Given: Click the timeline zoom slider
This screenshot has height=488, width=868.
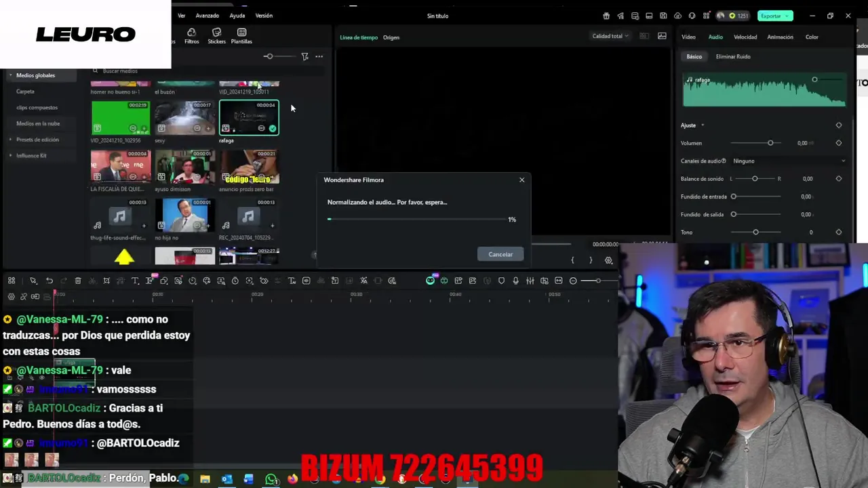Looking at the screenshot, I should coord(598,281).
